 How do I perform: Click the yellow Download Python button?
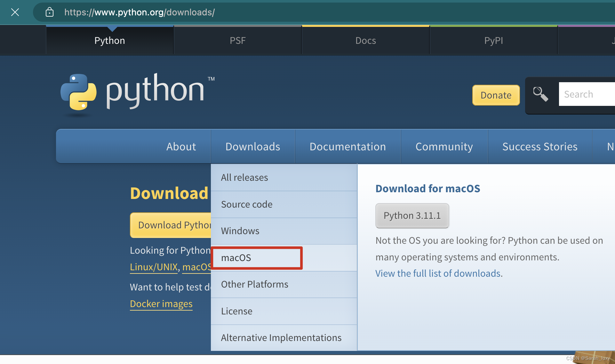coord(171,225)
